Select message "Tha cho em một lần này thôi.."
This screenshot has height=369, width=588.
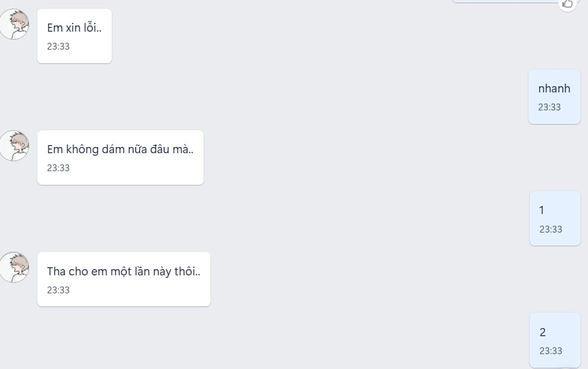124,279
